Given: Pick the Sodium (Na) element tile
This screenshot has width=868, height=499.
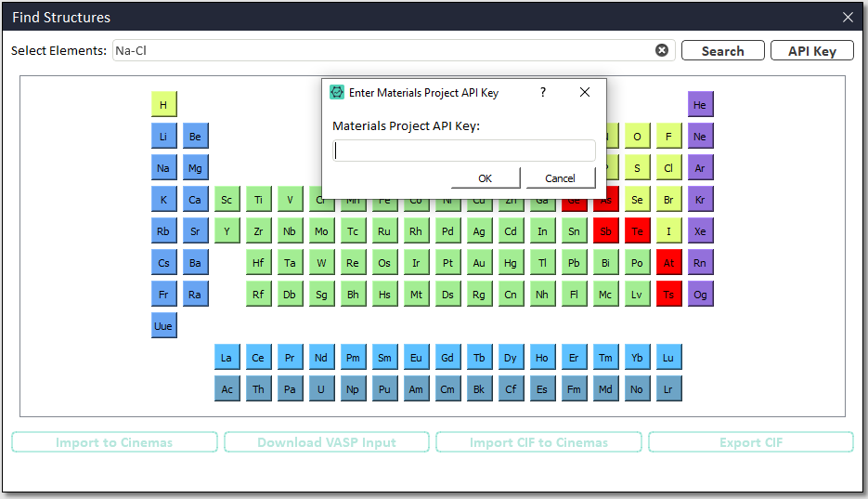Looking at the screenshot, I should (x=164, y=167).
